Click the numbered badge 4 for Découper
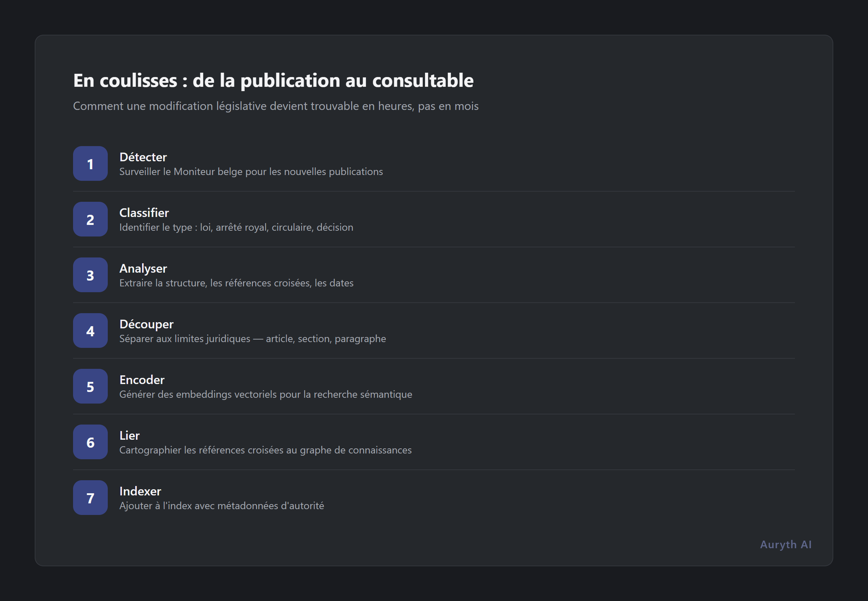Screen dimensions: 868x601 click(x=90, y=331)
